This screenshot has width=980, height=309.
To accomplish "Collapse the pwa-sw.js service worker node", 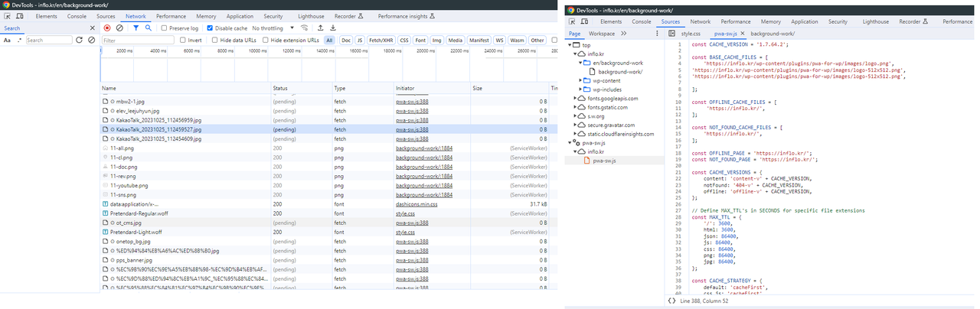I will [x=571, y=143].
